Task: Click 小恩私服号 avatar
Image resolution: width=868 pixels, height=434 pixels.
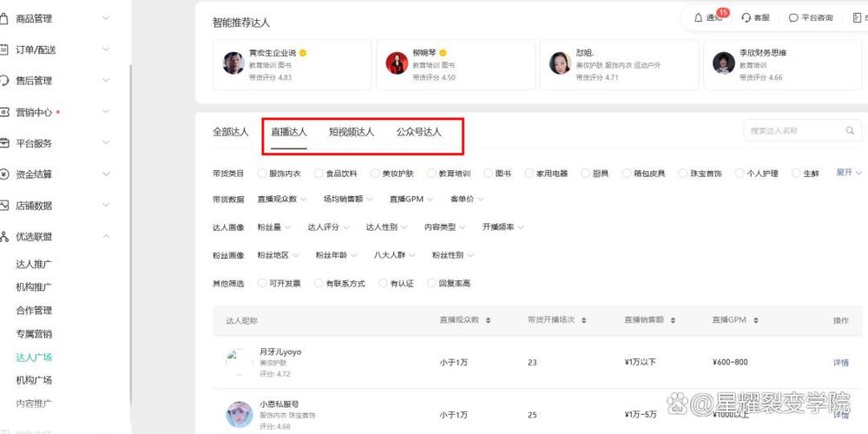Action: [x=240, y=415]
